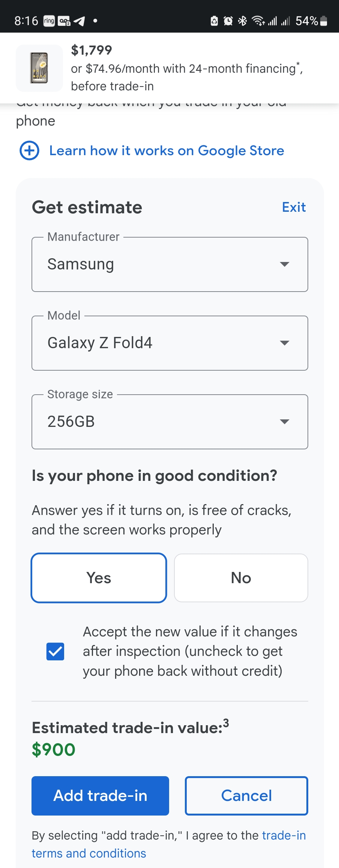Uncheck Accept the new value checkbox
This screenshot has height=868, width=339.
55,651
